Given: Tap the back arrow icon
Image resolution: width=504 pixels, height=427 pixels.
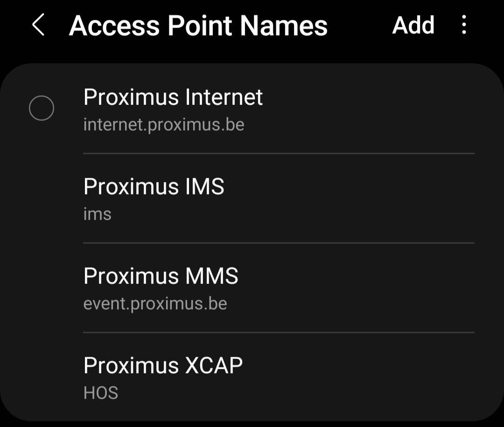Looking at the screenshot, I should point(38,25).
